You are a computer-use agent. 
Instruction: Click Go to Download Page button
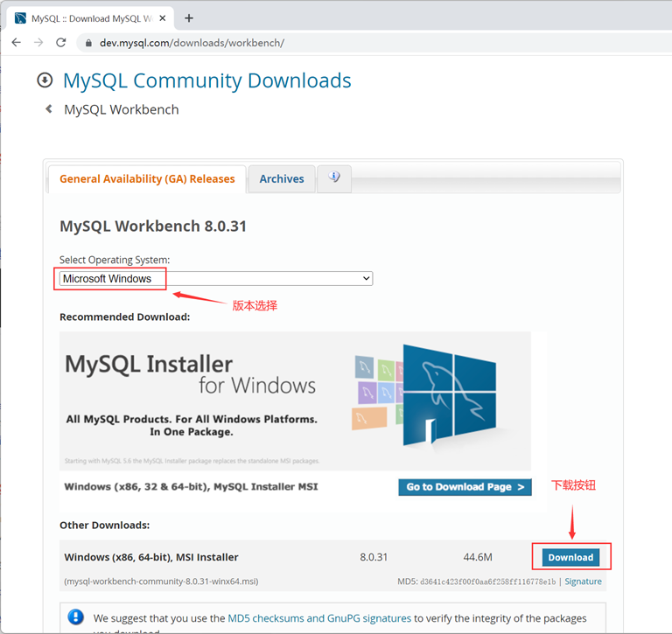(x=465, y=487)
